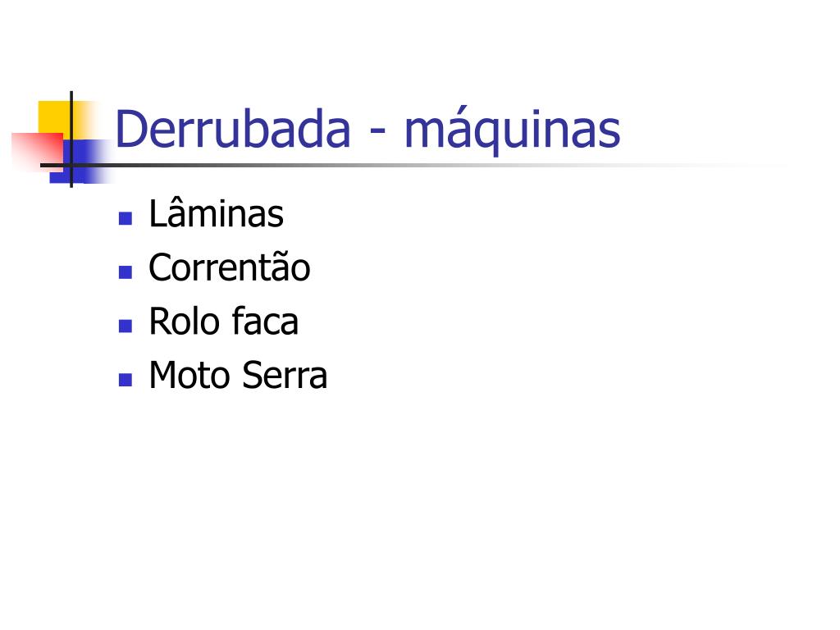Click the dash between the title words

377,130
